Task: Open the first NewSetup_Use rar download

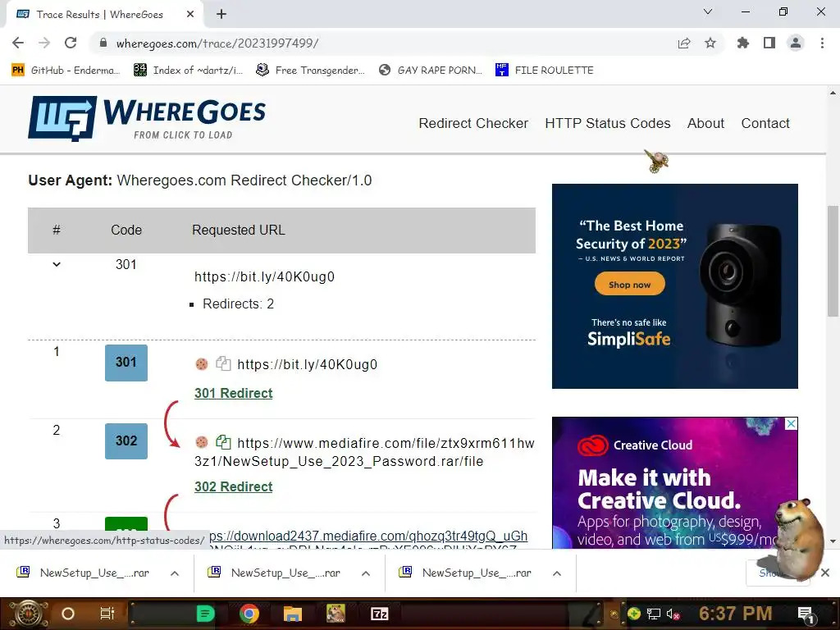Action: [x=83, y=573]
